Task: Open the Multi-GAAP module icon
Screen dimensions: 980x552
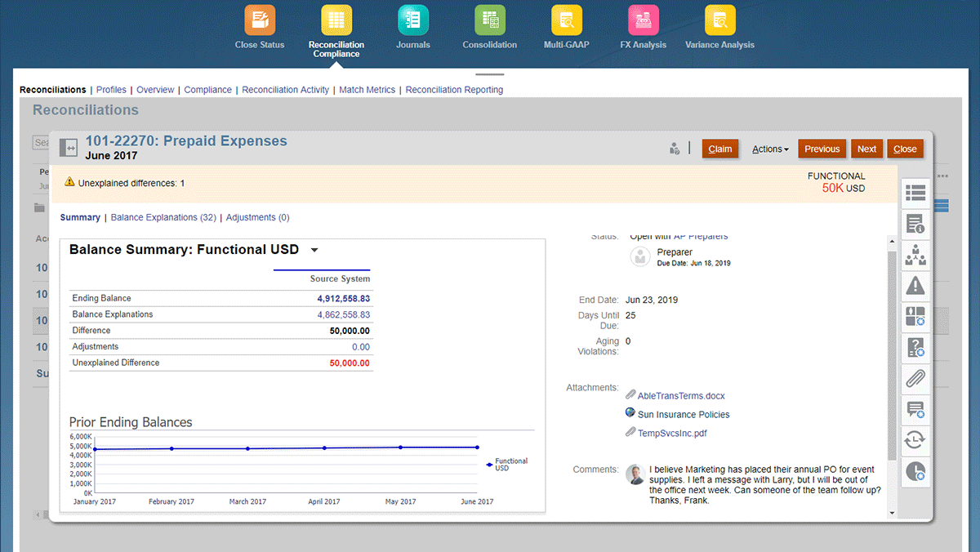Action: (567, 20)
